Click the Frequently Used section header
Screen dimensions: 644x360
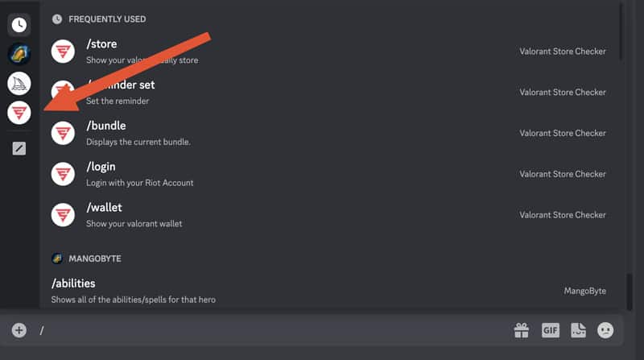click(106, 19)
